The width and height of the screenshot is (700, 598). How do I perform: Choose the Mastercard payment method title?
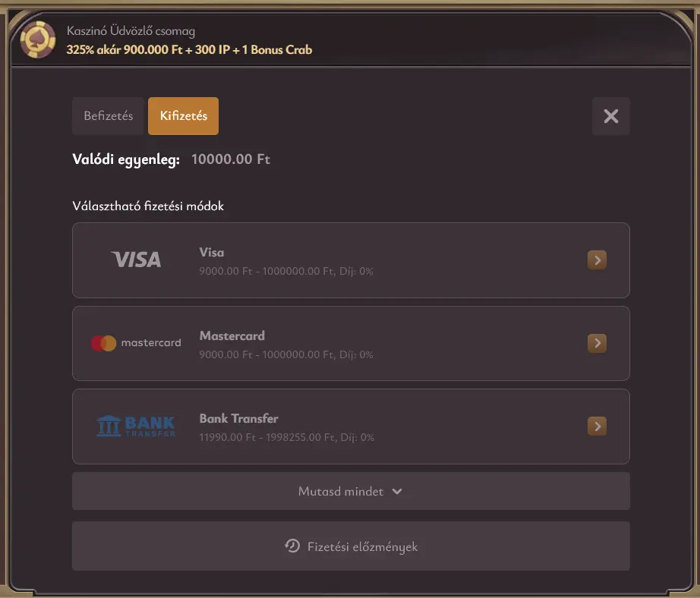[x=232, y=335]
